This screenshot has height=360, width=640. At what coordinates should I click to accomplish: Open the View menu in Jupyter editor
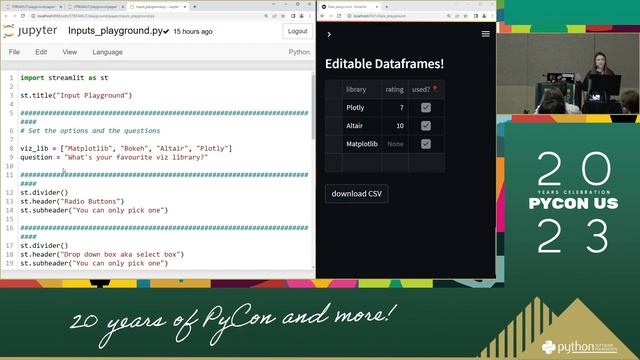click(x=69, y=52)
